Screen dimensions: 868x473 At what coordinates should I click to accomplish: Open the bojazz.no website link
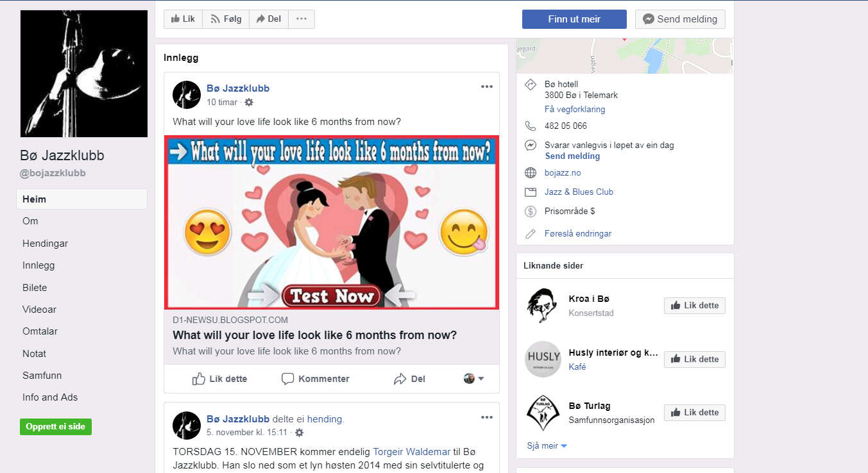(x=563, y=173)
